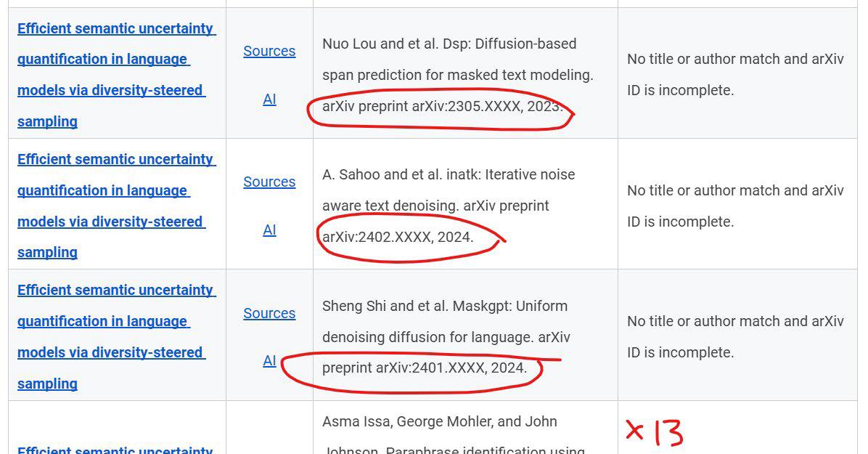
Task: Click the mismatch note in the Nuo Lou row
Action: 735,74
